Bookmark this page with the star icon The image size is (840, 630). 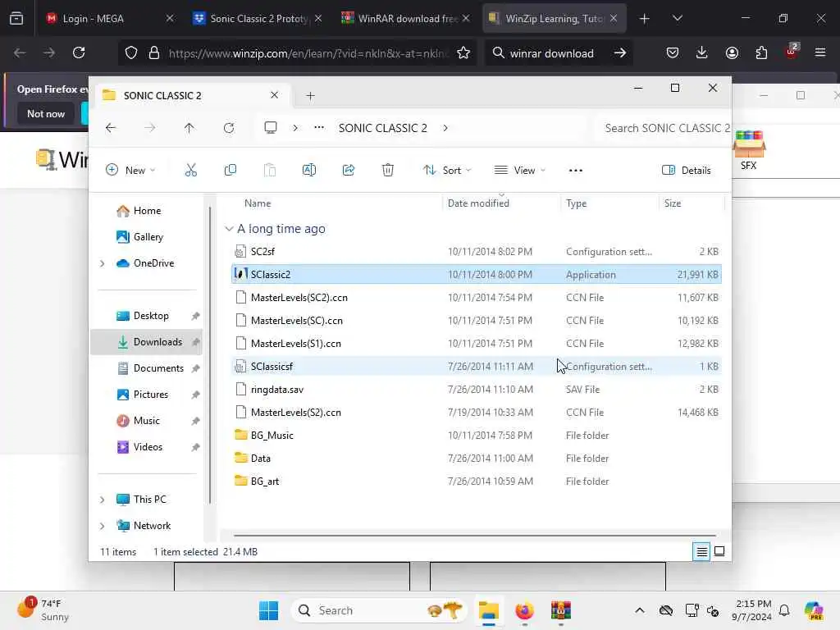click(463, 53)
